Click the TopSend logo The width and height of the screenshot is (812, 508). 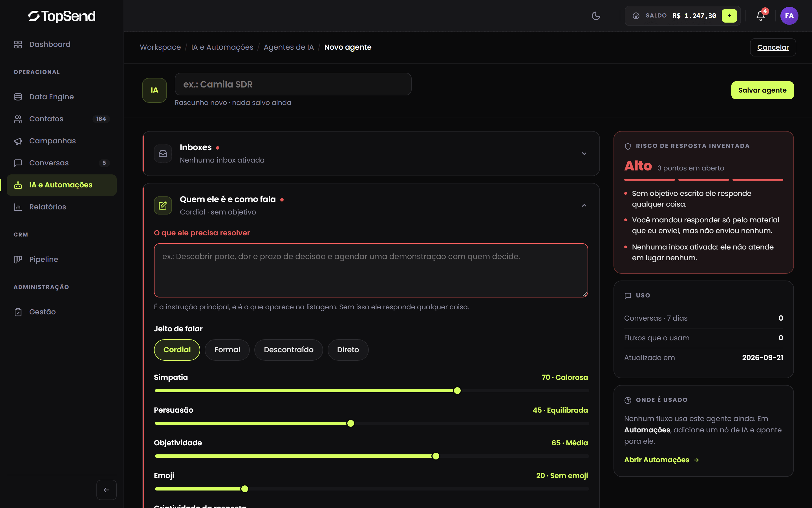coord(62,16)
